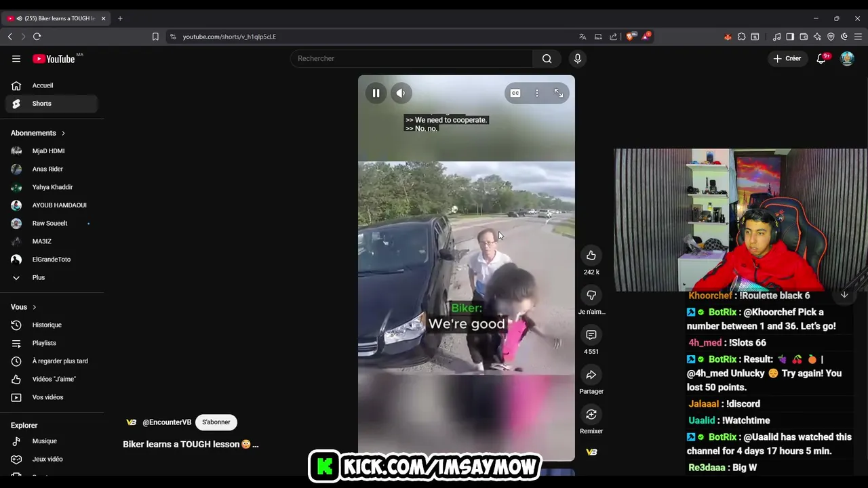The height and width of the screenshot is (488, 868).
Task: Open the extensions puzzle icon
Action: 741,37
